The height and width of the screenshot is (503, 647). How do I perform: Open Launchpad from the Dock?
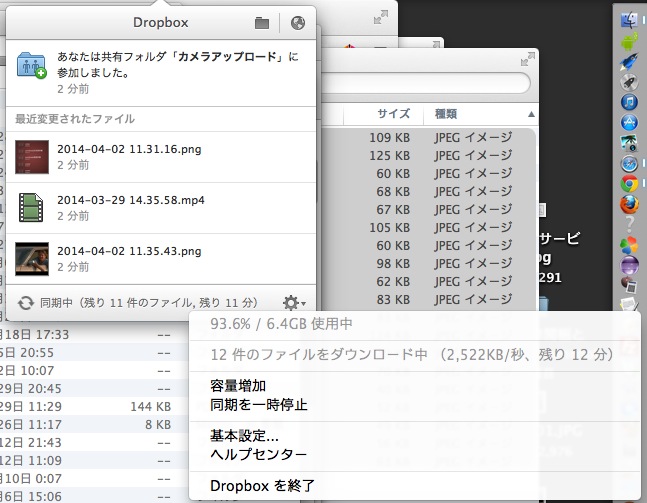pos(629,82)
